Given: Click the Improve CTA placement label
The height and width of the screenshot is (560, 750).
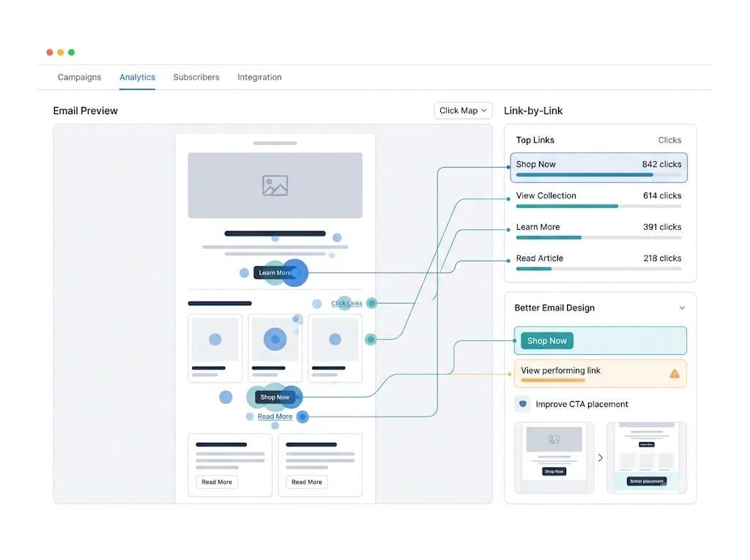Looking at the screenshot, I should (x=582, y=404).
